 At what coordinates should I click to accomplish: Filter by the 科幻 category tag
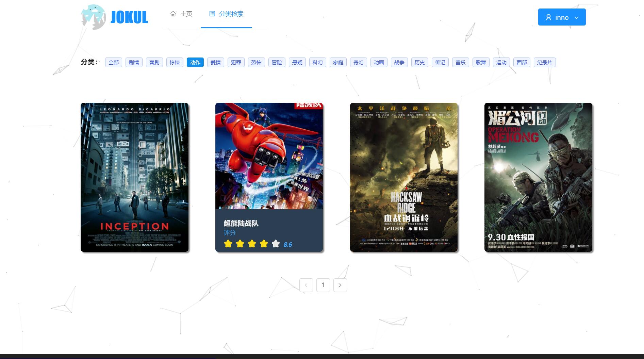[x=318, y=62]
